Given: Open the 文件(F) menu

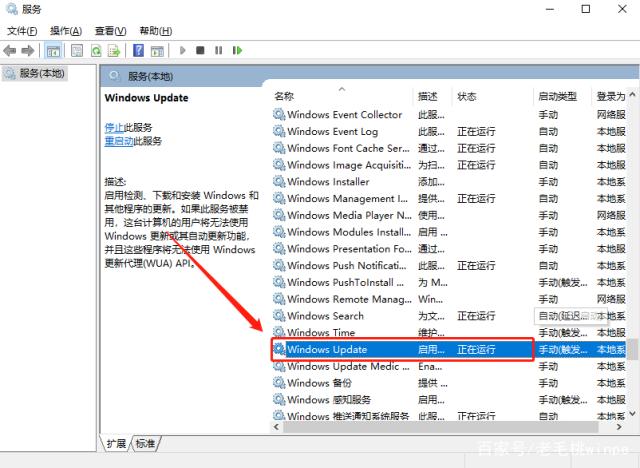Looking at the screenshot, I should click(22, 31).
